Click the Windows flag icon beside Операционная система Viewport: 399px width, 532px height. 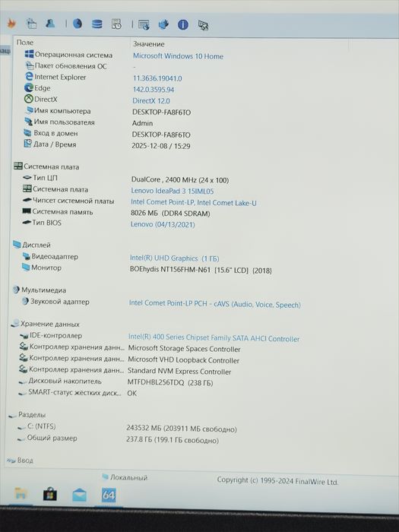coord(29,54)
